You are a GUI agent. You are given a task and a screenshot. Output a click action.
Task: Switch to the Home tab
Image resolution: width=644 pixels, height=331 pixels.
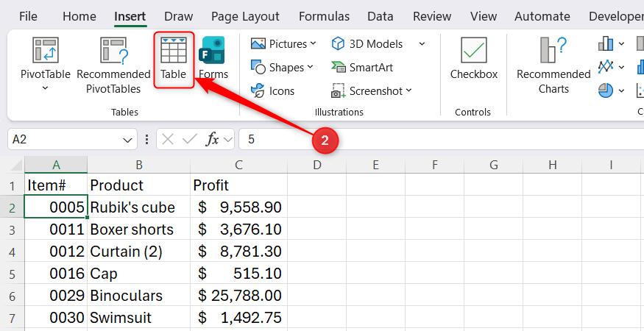(79, 16)
